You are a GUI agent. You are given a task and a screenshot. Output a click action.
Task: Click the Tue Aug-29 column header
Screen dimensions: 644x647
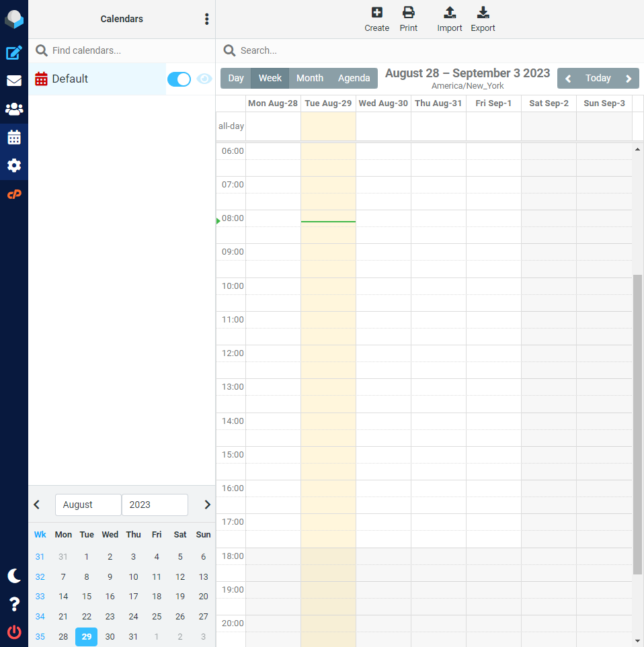tap(328, 103)
